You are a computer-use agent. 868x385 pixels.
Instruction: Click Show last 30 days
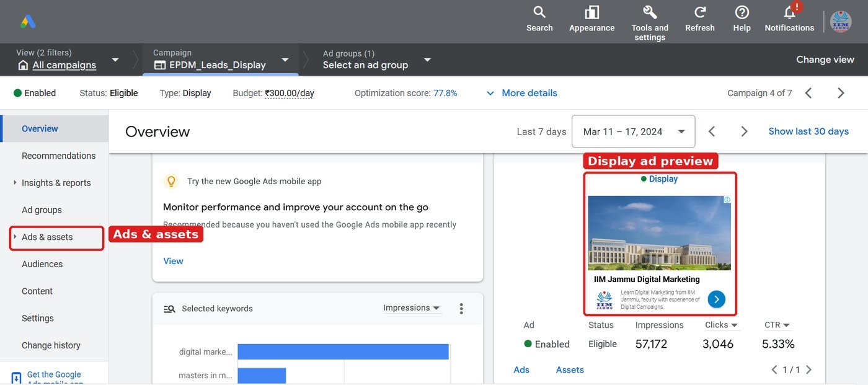point(808,131)
